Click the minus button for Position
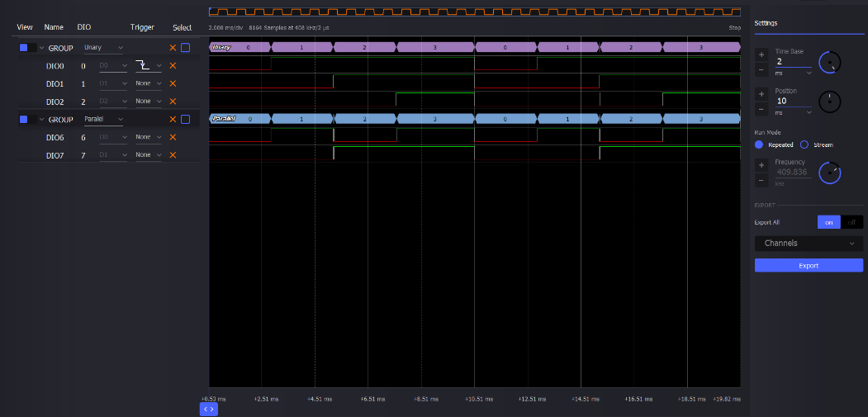The width and height of the screenshot is (868, 417). (x=761, y=110)
